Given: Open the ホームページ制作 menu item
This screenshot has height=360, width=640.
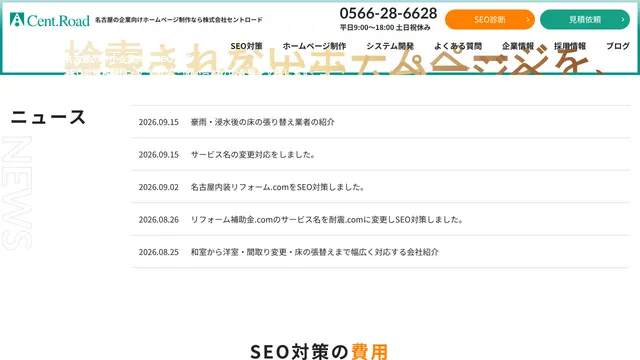Looking at the screenshot, I should [x=314, y=46].
